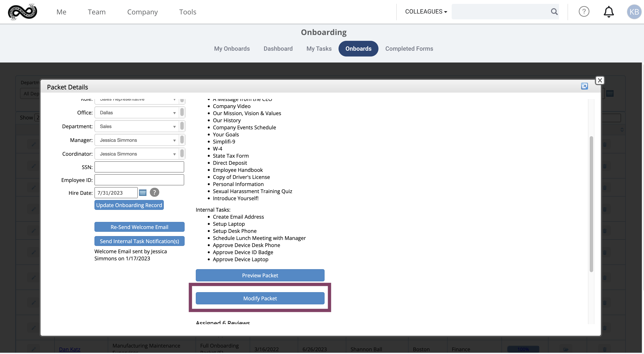Open the Coordinator dropdown
Image resolution: width=644 pixels, height=354 pixels.
(140, 154)
